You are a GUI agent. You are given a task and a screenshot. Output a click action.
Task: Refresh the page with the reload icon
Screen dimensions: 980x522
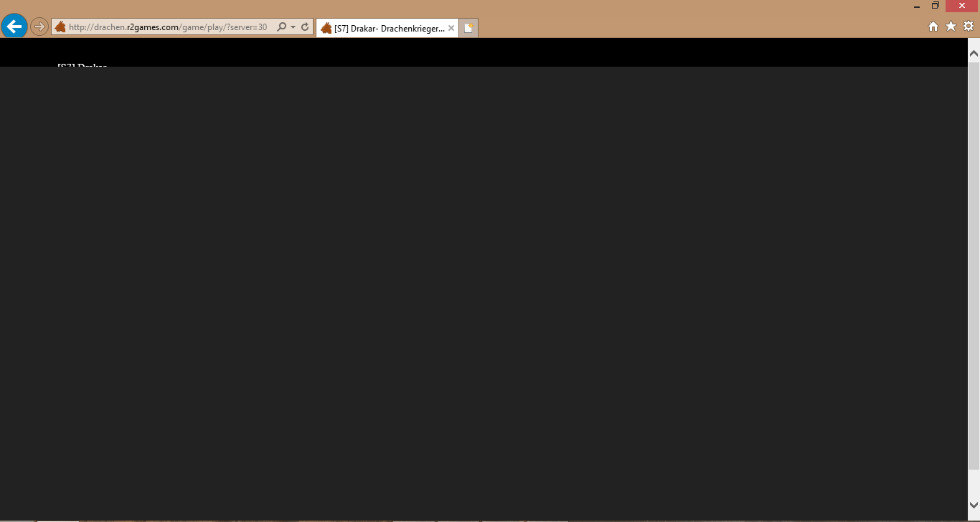click(x=305, y=27)
